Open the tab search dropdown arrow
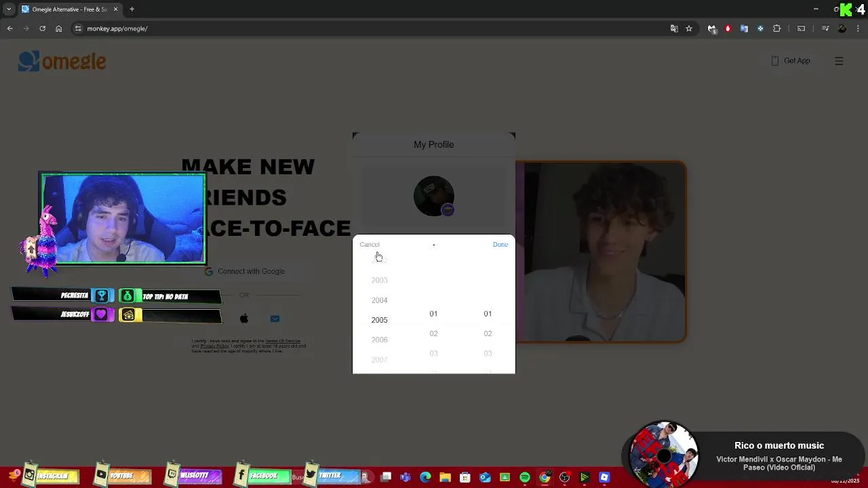 (9, 9)
